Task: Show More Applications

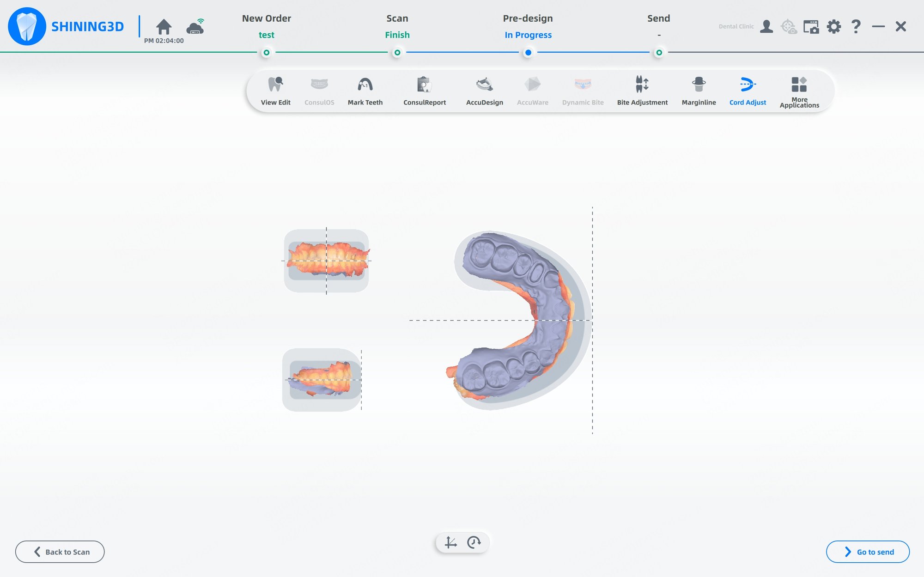Action: coord(799,90)
